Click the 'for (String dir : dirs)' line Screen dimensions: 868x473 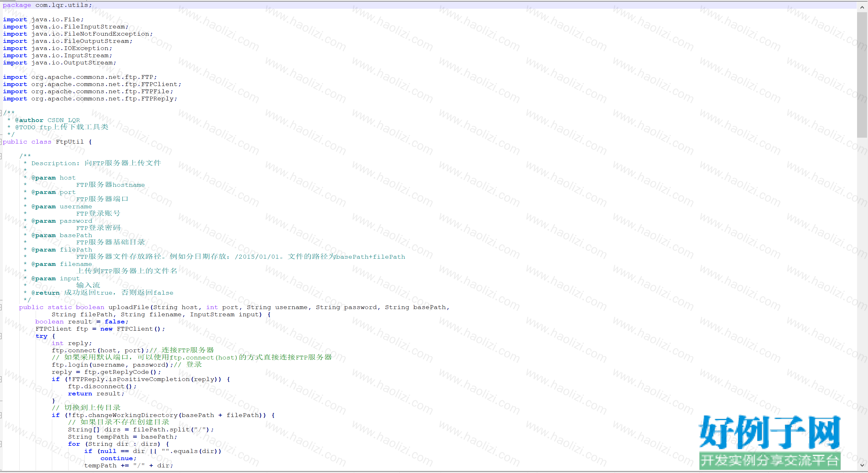pyautogui.click(x=118, y=444)
